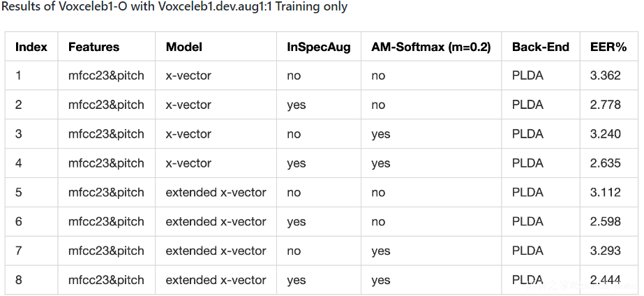Click EER value 2.778 in row 2

[x=605, y=105]
